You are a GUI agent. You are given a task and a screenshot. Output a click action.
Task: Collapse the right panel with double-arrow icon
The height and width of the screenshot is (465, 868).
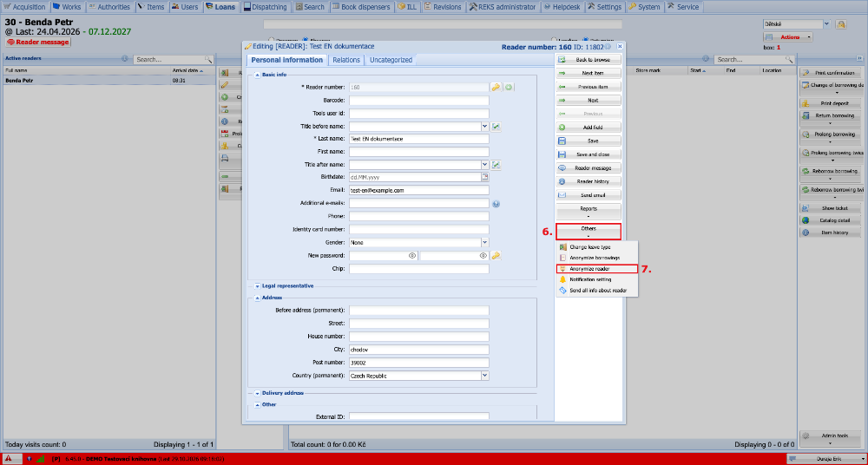point(859,58)
